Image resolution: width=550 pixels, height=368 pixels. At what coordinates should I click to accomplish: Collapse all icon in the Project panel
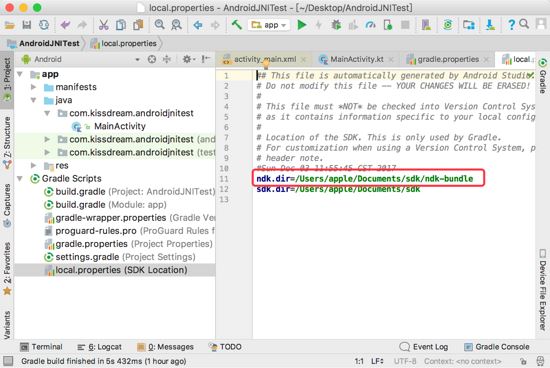167,59
